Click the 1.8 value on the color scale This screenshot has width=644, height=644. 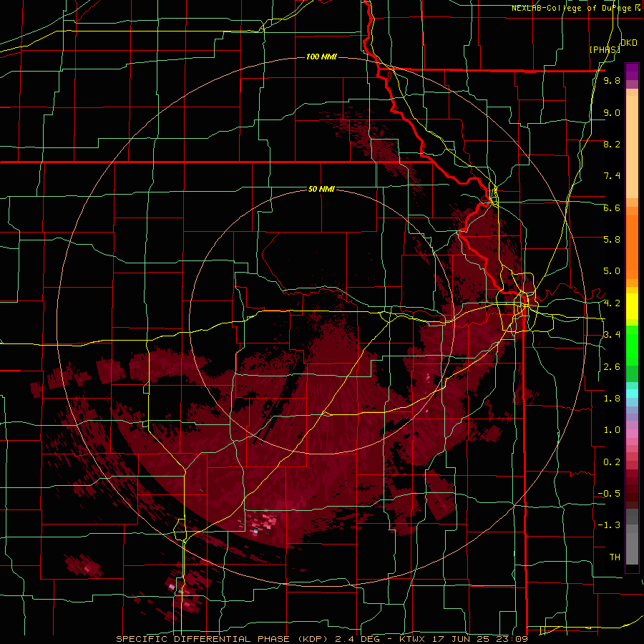click(x=612, y=399)
